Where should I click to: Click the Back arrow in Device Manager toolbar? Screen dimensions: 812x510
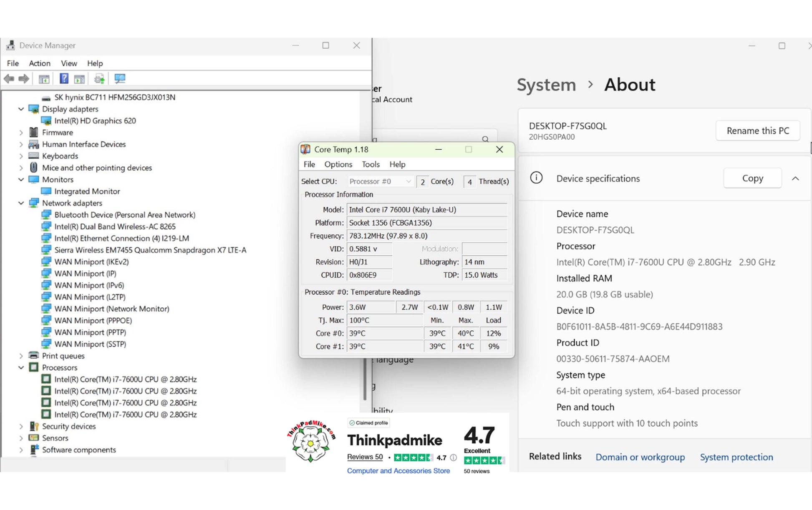(9, 78)
